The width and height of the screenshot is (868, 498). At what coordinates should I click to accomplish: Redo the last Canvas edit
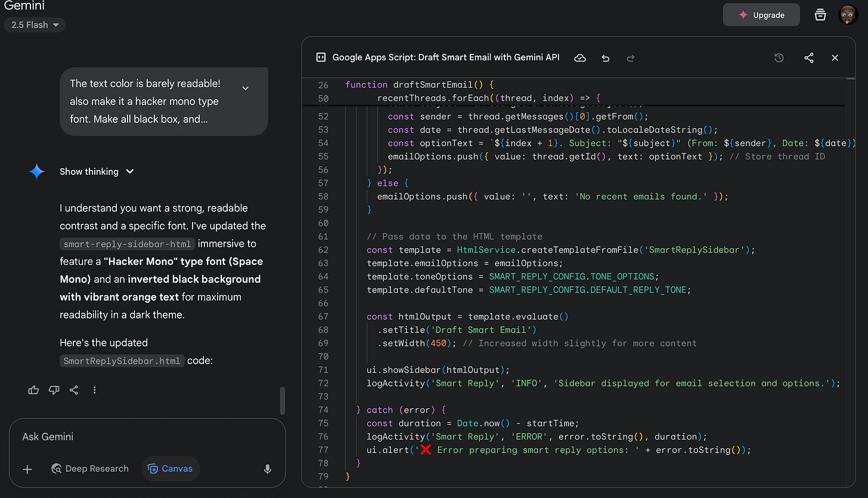[x=631, y=58]
